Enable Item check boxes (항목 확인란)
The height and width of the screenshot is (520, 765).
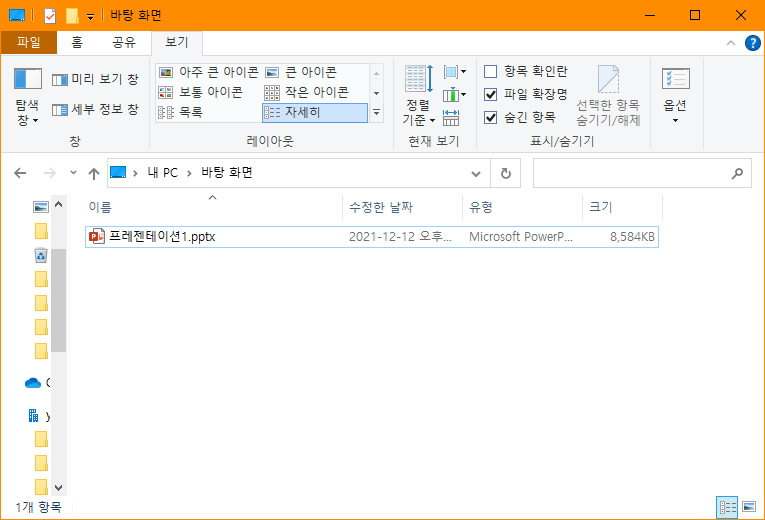(525, 71)
